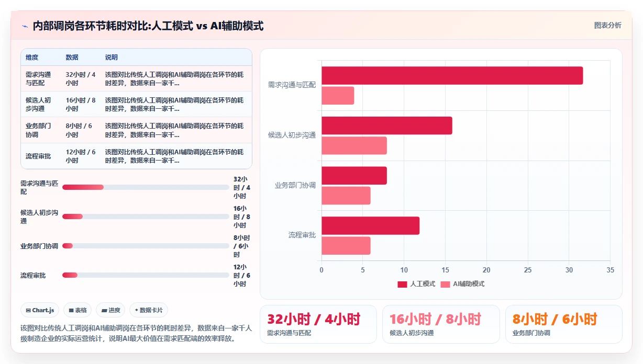Click the progress value 12小时 / 6小时 beside 流程审批
This screenshot has width=643, height=364.
coord(242,275)
